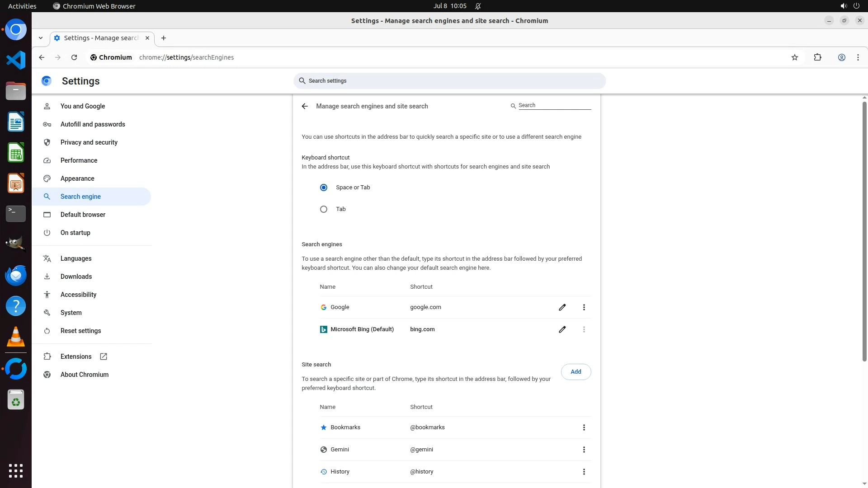Open more actions menu for Bookmarks site search
This screenshot has height=488, width=868.
coord(584,427)
